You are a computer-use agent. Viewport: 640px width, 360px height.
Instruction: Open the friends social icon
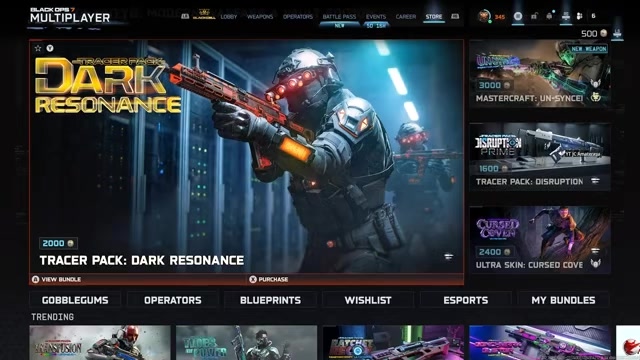pos(580,16)
